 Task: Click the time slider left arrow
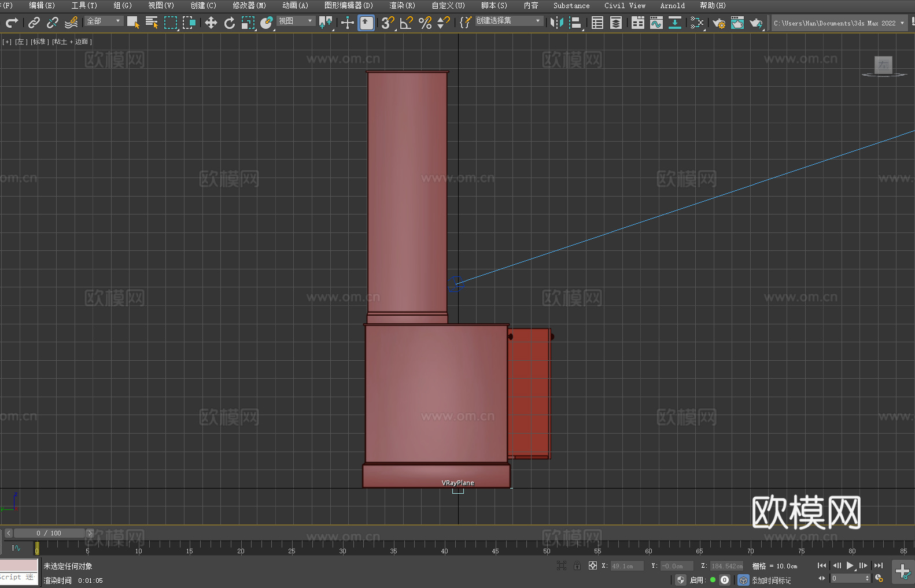(8, 533)
